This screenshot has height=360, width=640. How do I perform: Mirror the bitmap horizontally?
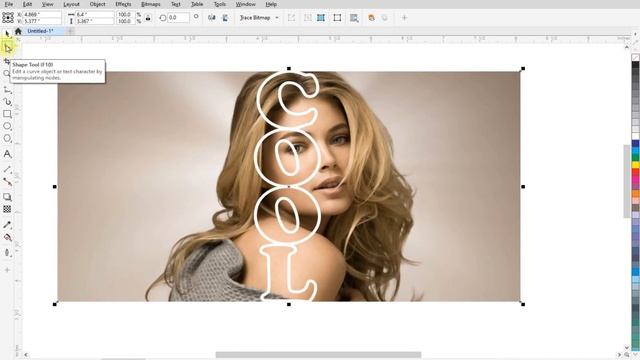pos(211,18)
